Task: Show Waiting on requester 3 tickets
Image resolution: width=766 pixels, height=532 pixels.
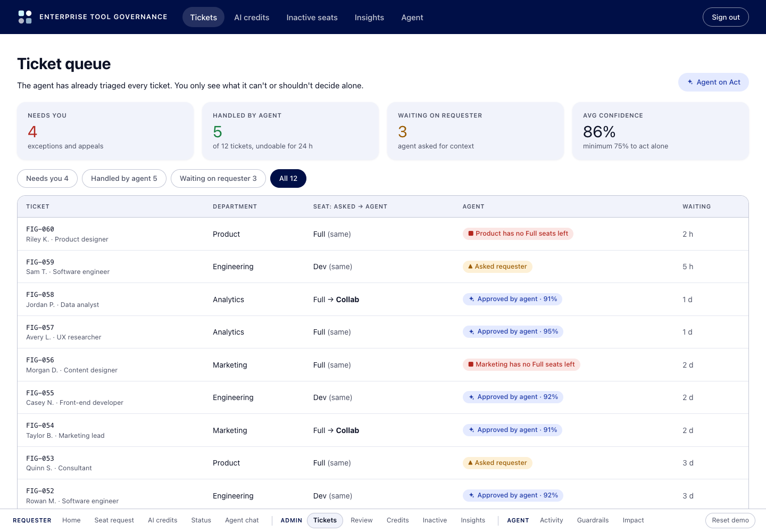Action: (218, 178)
